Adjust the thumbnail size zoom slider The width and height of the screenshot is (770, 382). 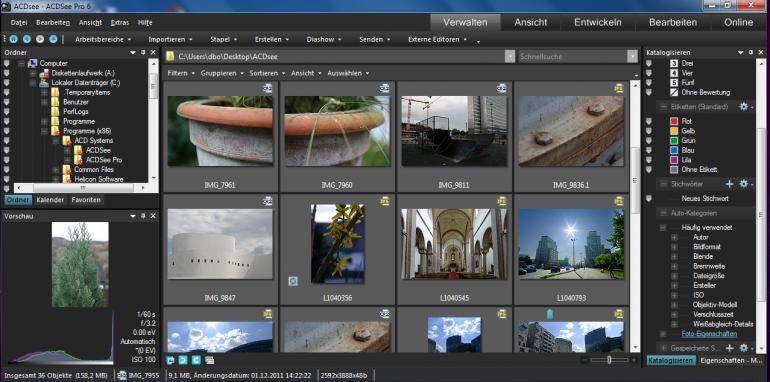click(609, 360)
